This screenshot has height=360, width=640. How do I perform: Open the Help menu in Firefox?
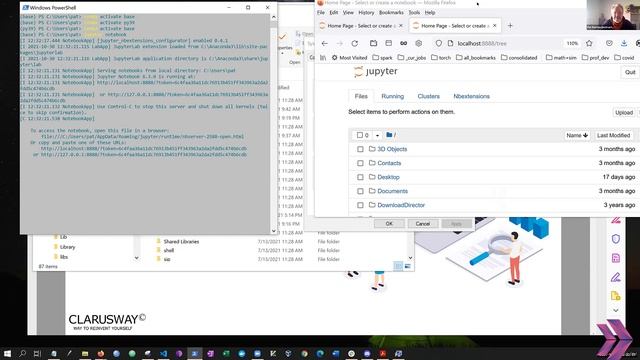click(430, 13)
